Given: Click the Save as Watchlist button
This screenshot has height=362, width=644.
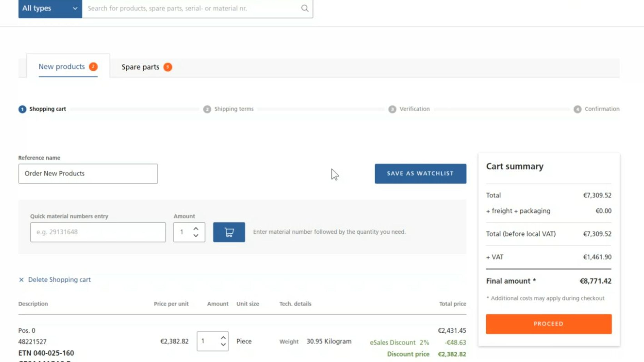Looking at the screenshot, I should point(420,173).
